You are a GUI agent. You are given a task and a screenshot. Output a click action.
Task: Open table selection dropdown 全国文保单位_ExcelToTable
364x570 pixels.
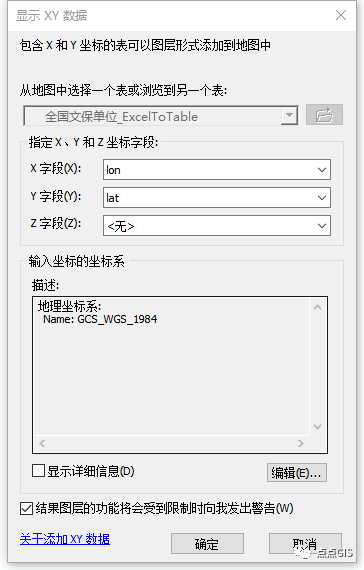pyautogui.click(x=161, y=116)
